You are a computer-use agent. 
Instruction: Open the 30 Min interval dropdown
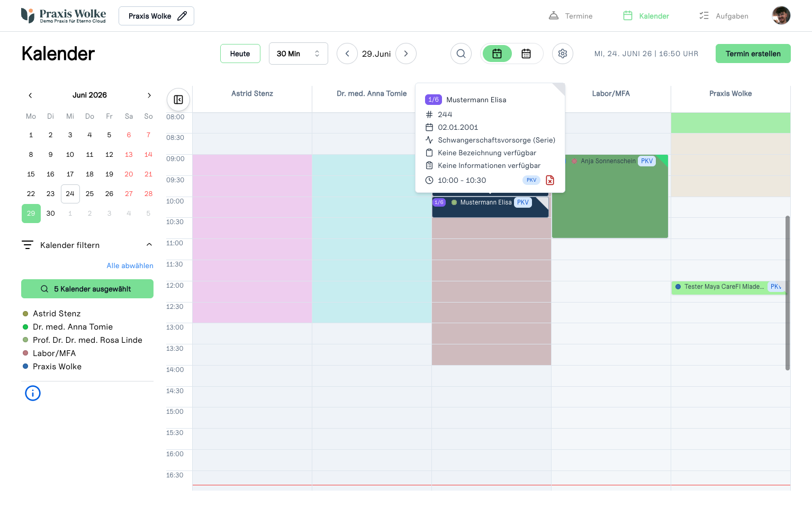299,54
